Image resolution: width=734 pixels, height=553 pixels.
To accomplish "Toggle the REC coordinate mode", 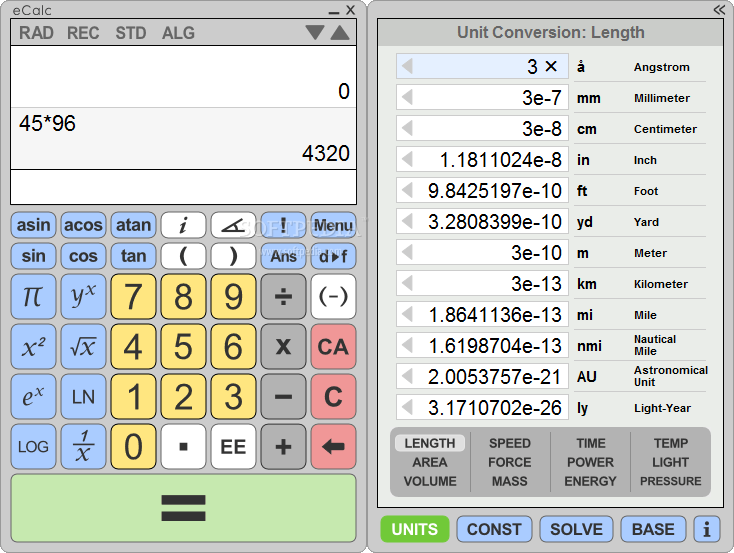I will pos(83,33).
